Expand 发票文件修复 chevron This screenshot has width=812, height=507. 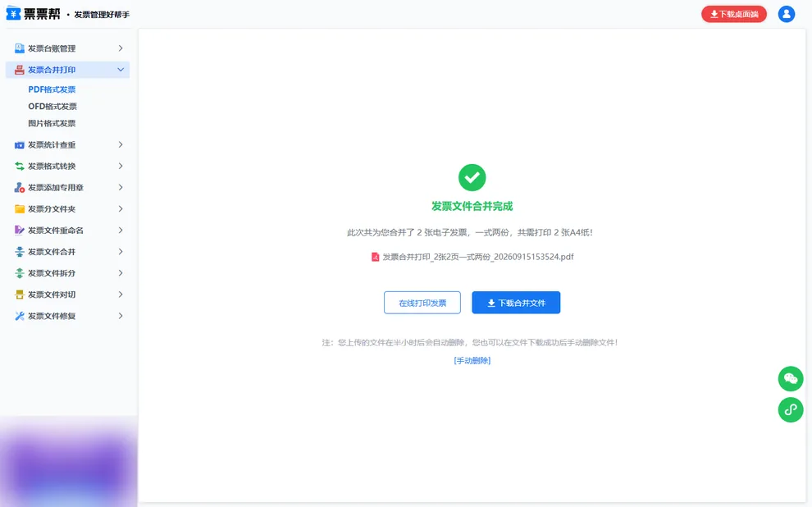click(120, 315)
